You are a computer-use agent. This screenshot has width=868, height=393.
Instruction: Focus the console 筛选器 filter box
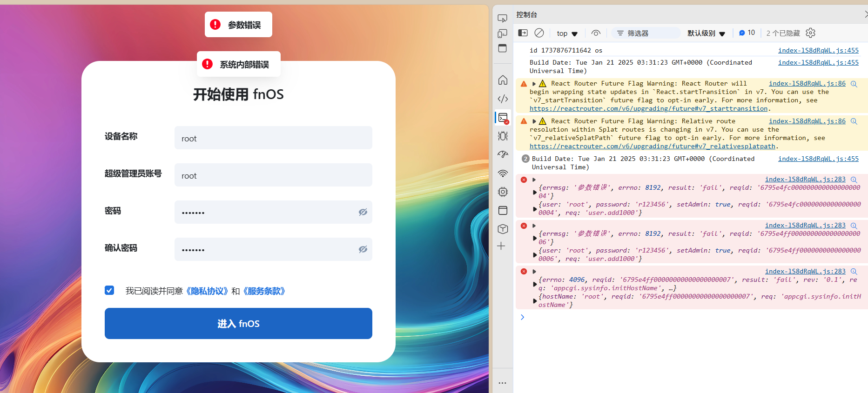coord(646,33)
